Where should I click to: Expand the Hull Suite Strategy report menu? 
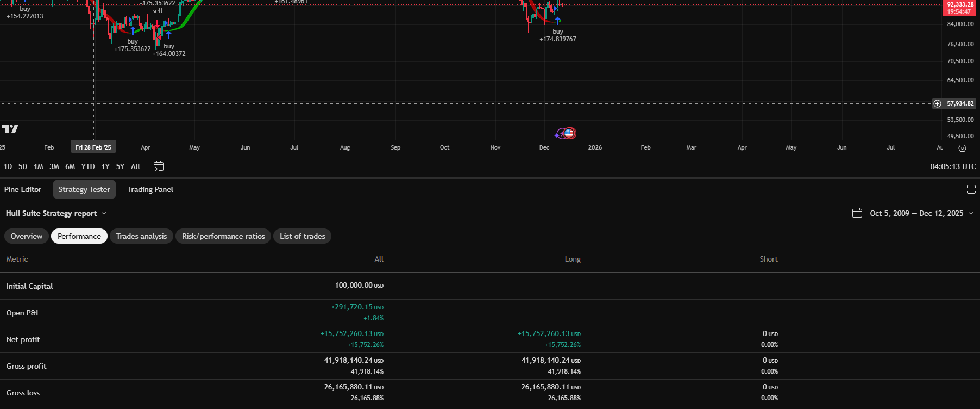[x=56, y=213]
